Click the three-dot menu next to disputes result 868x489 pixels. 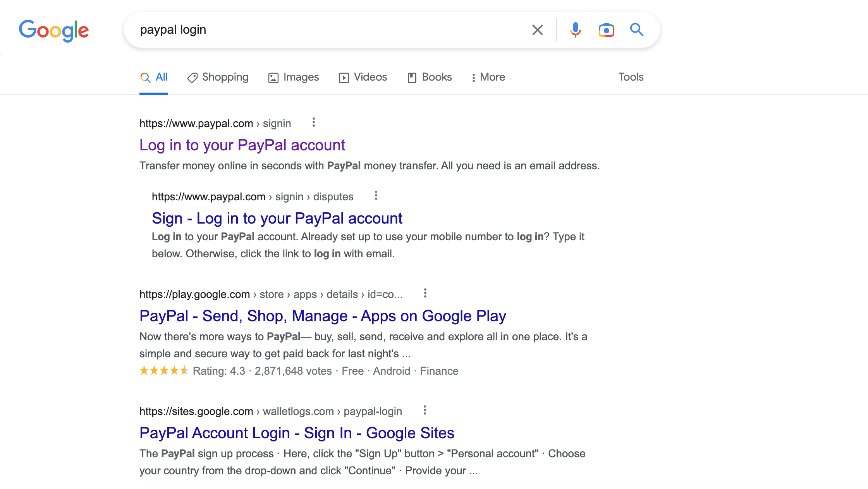click(x=376, y=196)
